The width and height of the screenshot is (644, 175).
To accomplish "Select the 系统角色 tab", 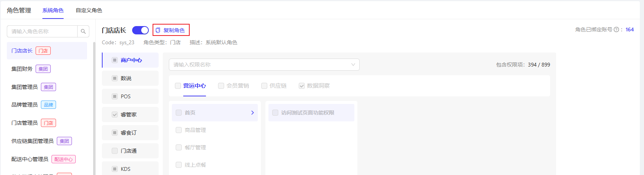I will 53,10.
